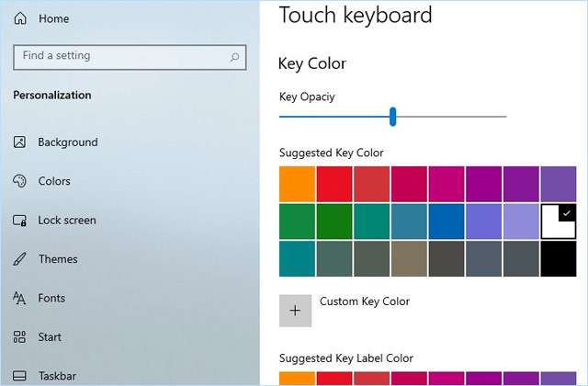The height and width of the screenshot is (386, 588).
Task: Click the Themes icon
Action: [20, 259]
